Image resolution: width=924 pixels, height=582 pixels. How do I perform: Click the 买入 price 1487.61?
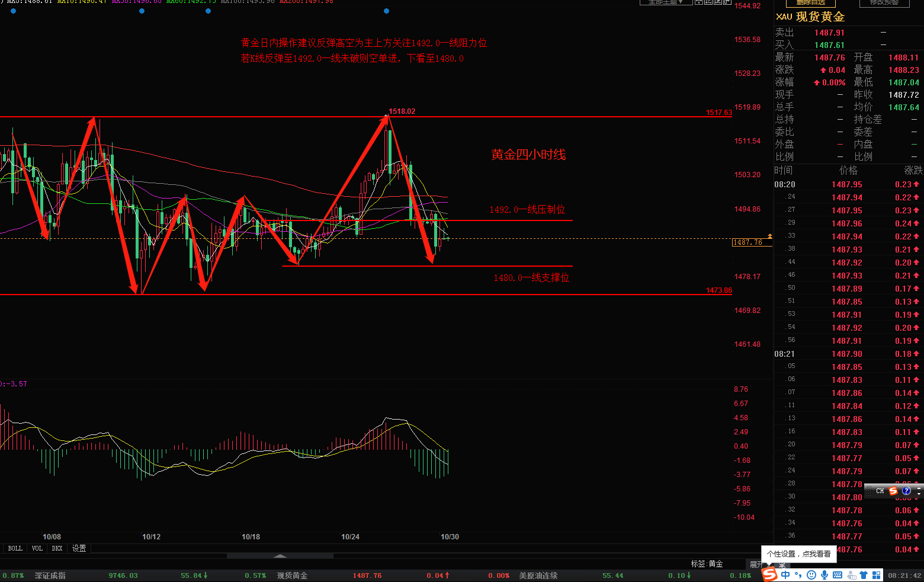click(829, 45)
